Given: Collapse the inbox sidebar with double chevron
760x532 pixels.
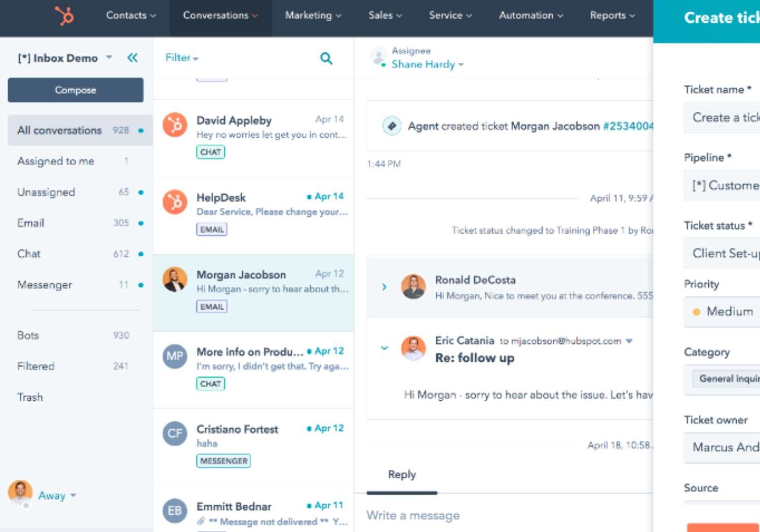Looking at the screenshot, I should coord(132,58).
